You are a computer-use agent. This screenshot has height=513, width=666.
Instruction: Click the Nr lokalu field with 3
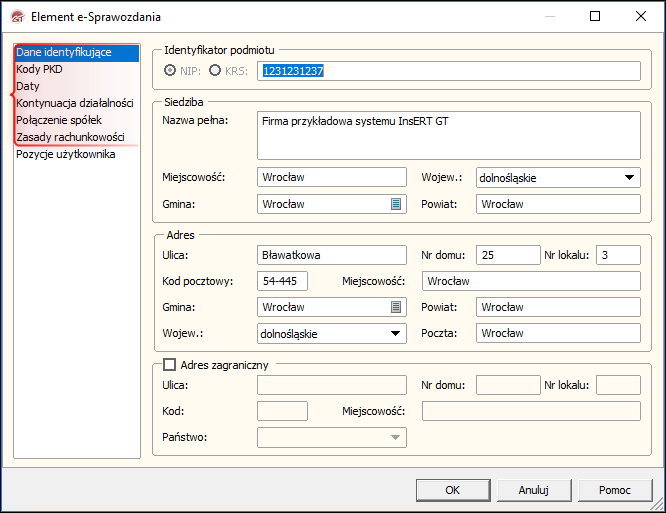coord(618,255)
